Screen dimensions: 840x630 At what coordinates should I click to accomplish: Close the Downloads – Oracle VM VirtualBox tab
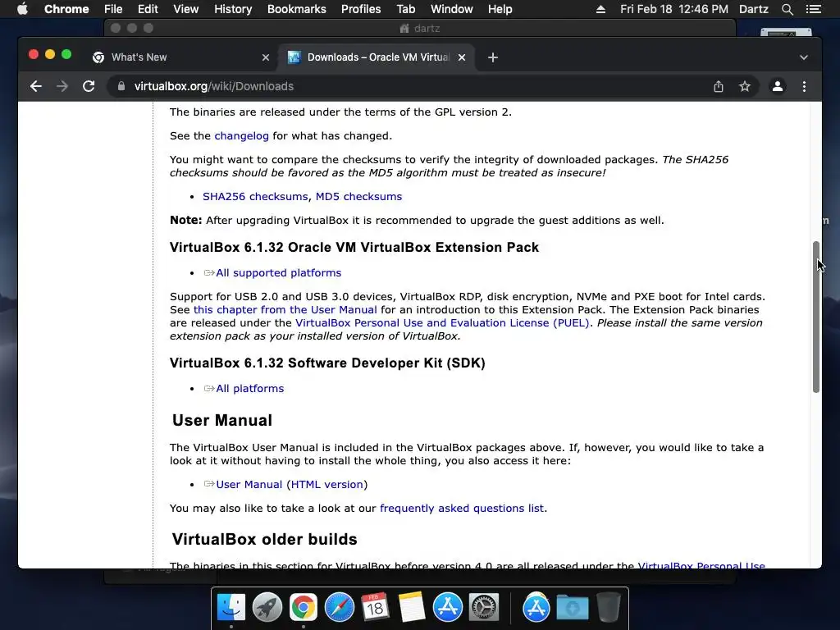(x=462, y=57)
